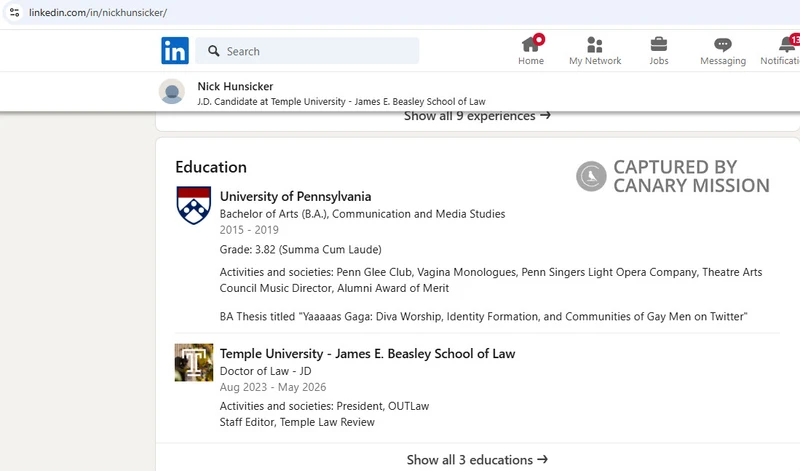
Task: Click the browser site info icon
Action: click(x=14, y=12)
